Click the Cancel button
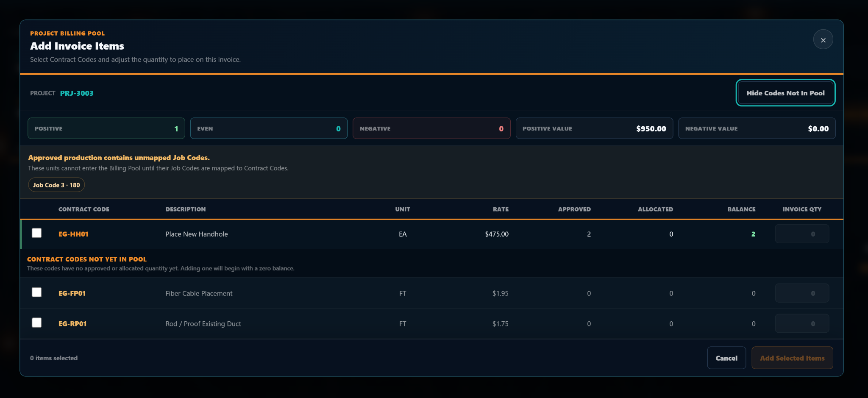 [726, 358]
